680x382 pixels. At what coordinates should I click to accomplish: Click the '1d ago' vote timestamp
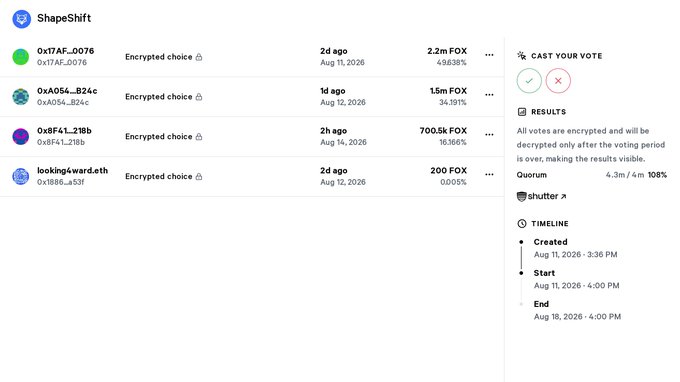point(333,91)
